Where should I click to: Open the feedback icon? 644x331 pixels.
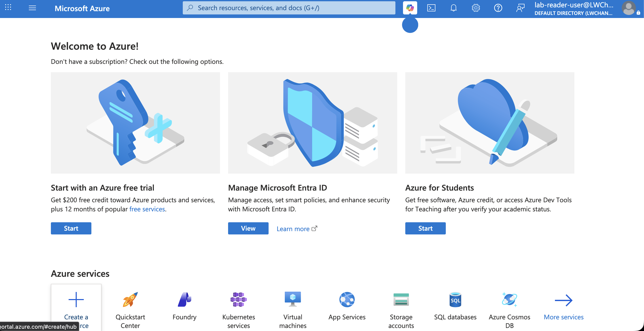point(520,8)
